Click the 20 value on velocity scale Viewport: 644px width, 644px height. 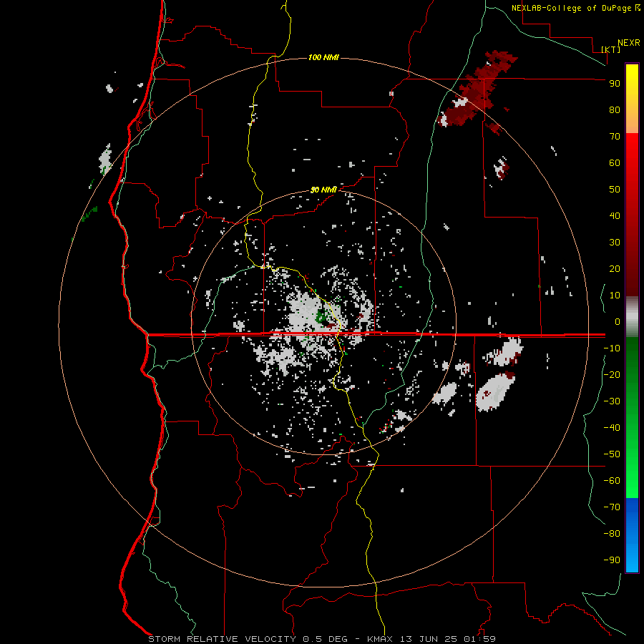pyautogui.click(x=615, y=268)
